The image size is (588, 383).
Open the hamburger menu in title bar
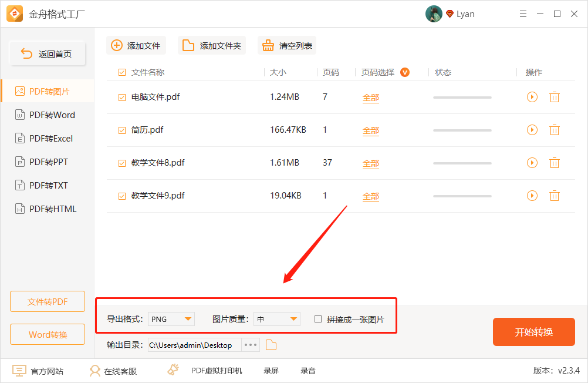[x=523, y=14]
